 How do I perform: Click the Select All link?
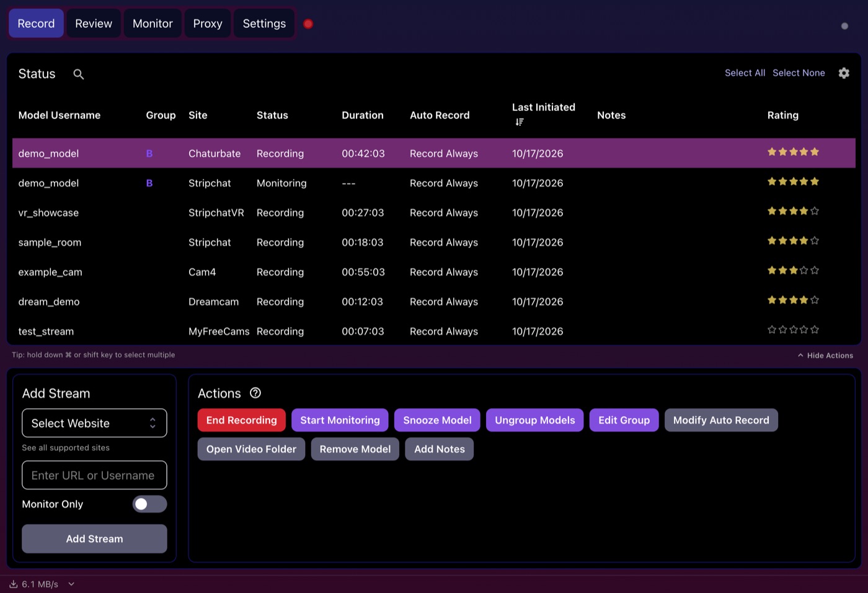[x=745, y=73]
